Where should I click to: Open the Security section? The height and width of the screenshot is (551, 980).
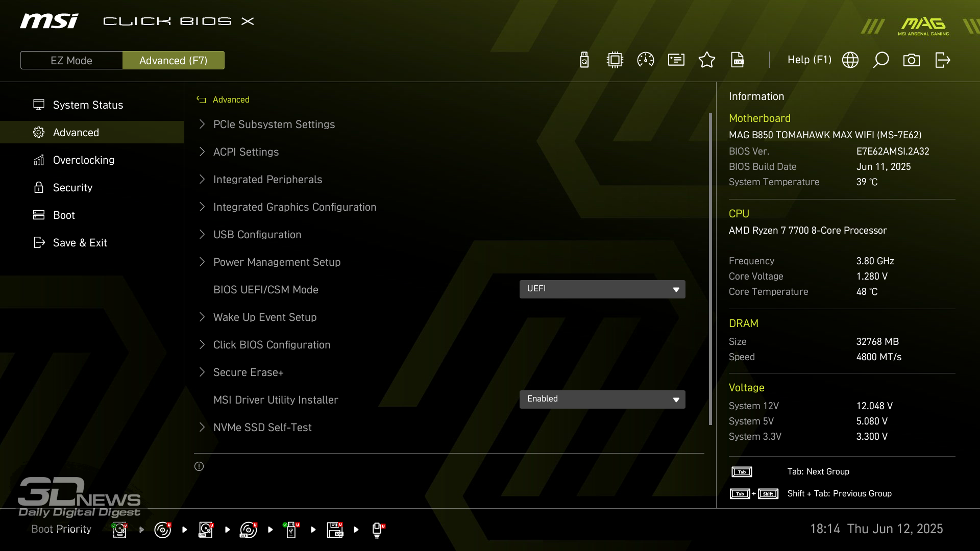point(92,187)
